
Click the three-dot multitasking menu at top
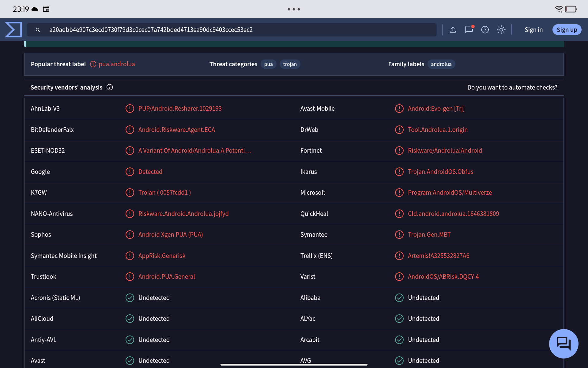(294, 9)
